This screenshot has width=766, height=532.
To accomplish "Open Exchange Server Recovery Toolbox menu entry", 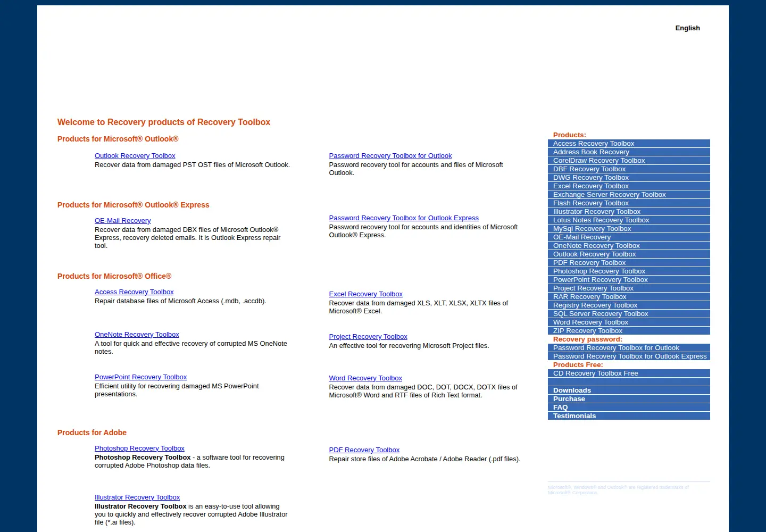I will coord(629,195).
